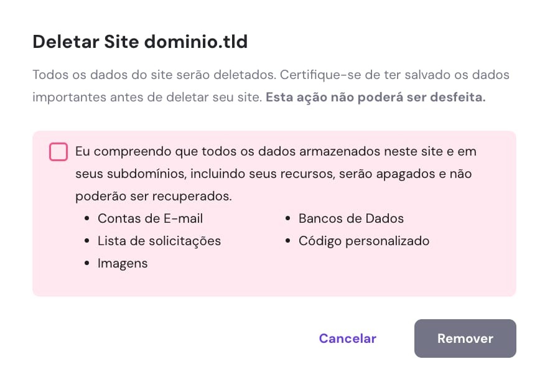Click the bullet before "Contas de E-mail"

click(87, 219)
